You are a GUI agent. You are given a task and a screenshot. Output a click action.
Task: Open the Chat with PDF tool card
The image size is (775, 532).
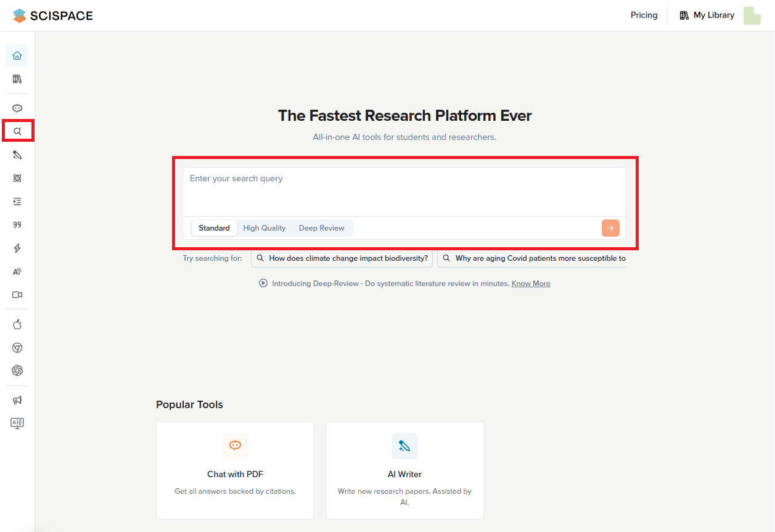click(235, 470)
